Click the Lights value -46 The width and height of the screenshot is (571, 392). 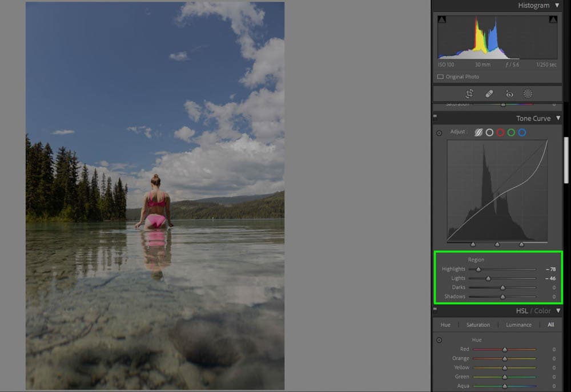(x=550, y=278)
